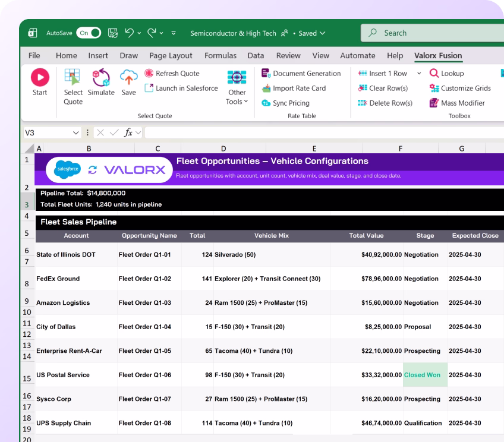
Task: Click the insert function fx icon
Action: tap(128, 132)
